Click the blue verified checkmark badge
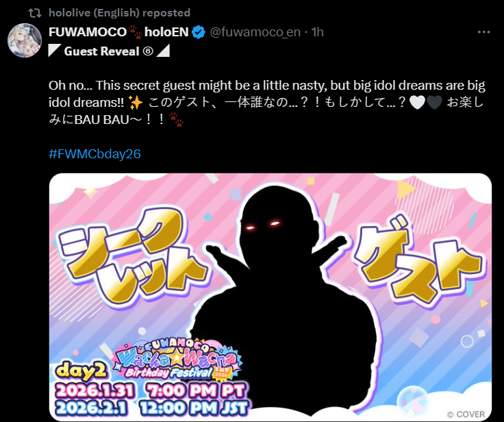The image size is (504, 422). [x=199, y=32]
